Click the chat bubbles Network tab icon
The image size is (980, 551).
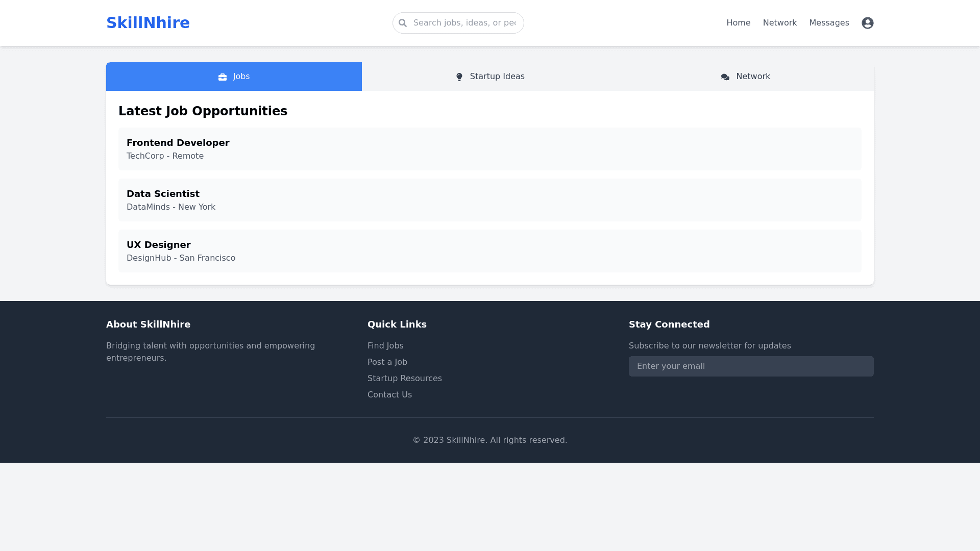(725, 77)
